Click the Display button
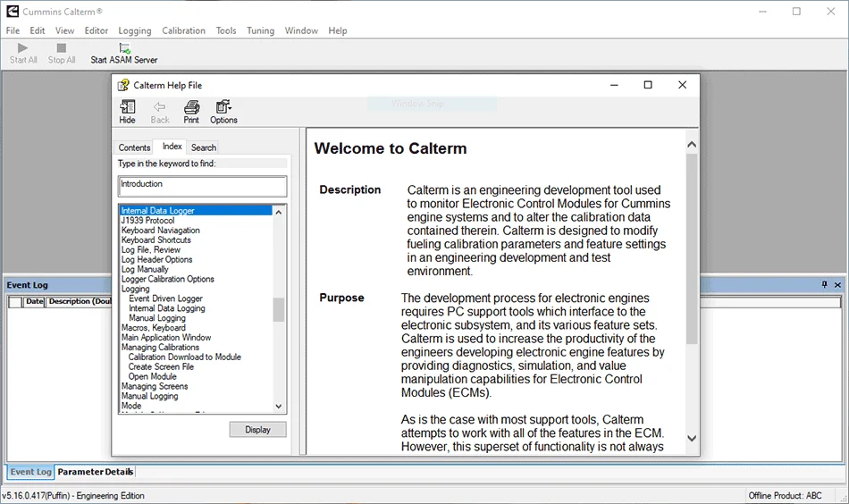The width and height of the screenshot is (849, 504). click(257, 430)
